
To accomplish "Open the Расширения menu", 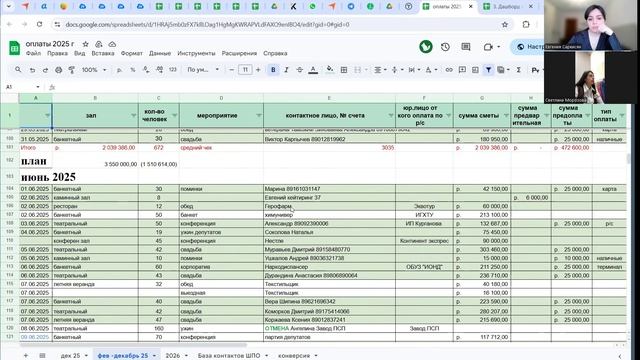I will (x=239, y=53).
